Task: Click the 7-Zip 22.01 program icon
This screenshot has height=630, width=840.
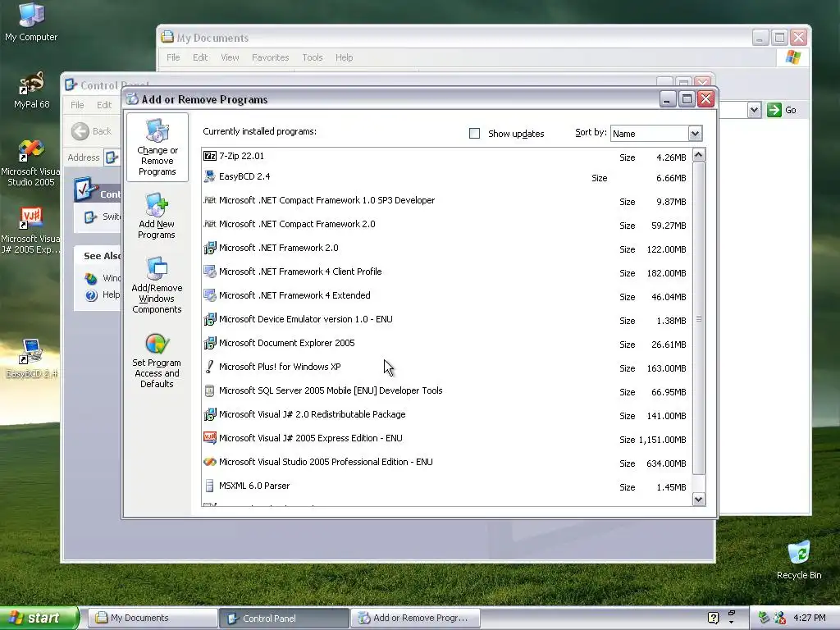Action: tap(210, 156)
